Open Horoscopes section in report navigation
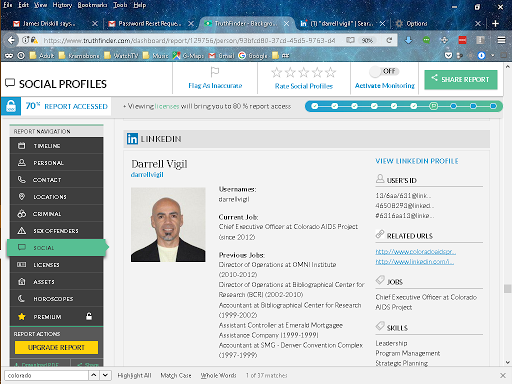This screenshot has width=512, height=384. click(x=56, y=299)
